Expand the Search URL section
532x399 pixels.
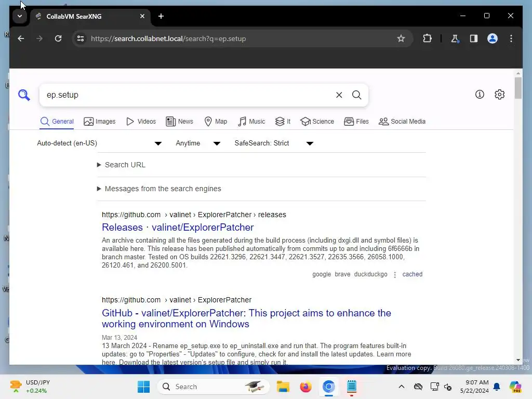tap(122, 165)
